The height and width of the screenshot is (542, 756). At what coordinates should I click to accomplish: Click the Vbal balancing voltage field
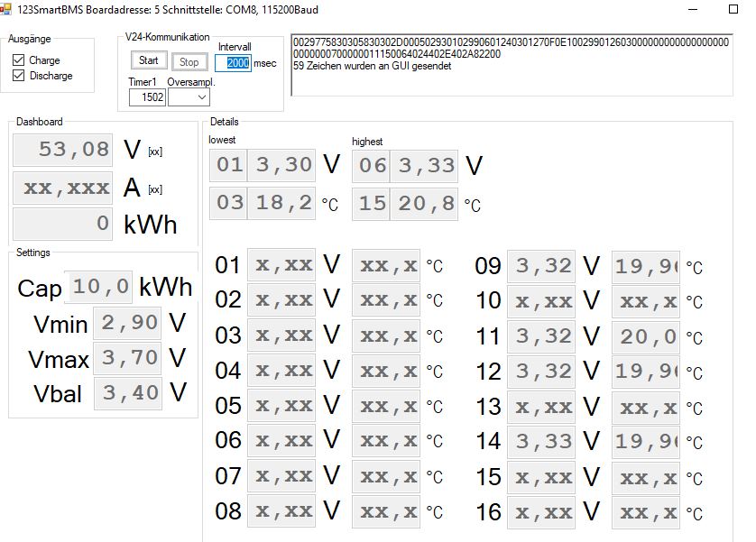(129, 392)
